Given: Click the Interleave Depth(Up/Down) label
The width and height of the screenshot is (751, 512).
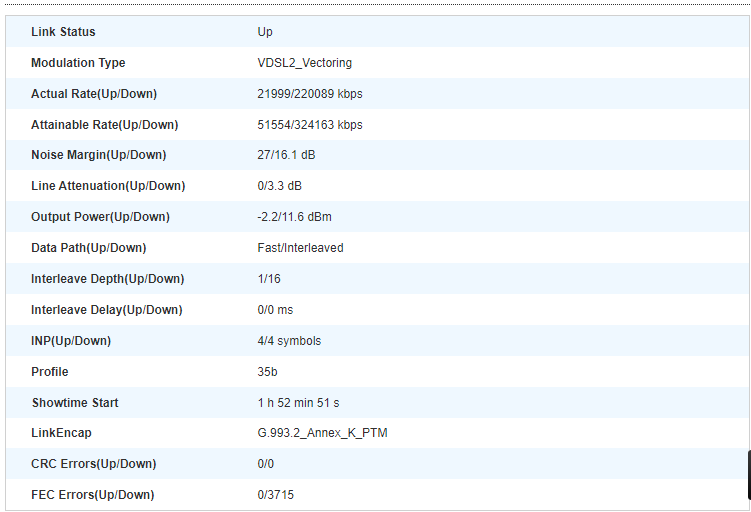Looking at the screenshot, I should pos(108,279).
